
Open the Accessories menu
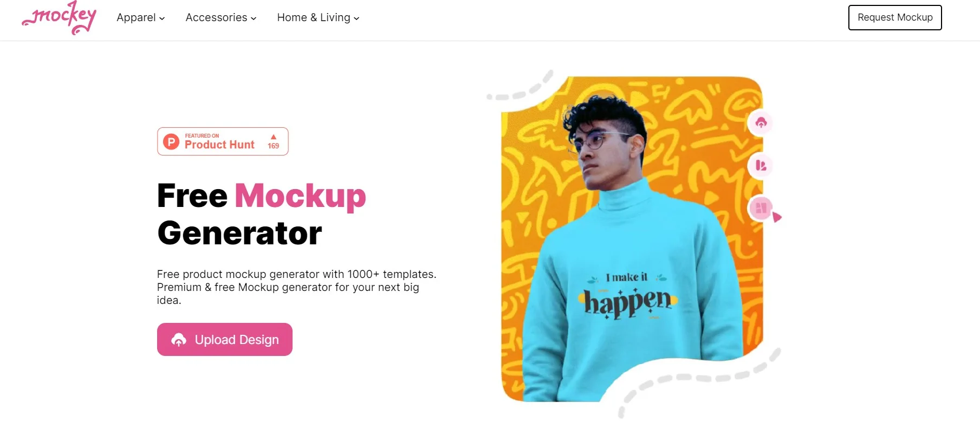tap(221, 17)
